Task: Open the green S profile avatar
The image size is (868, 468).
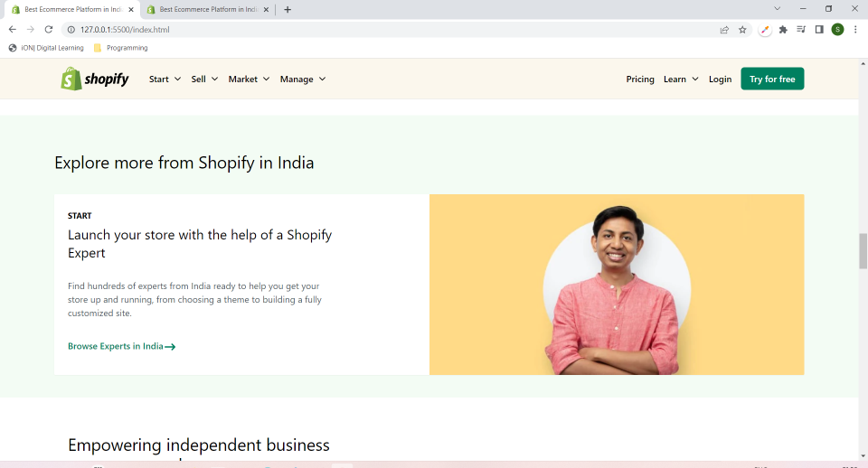Action: 837,29
